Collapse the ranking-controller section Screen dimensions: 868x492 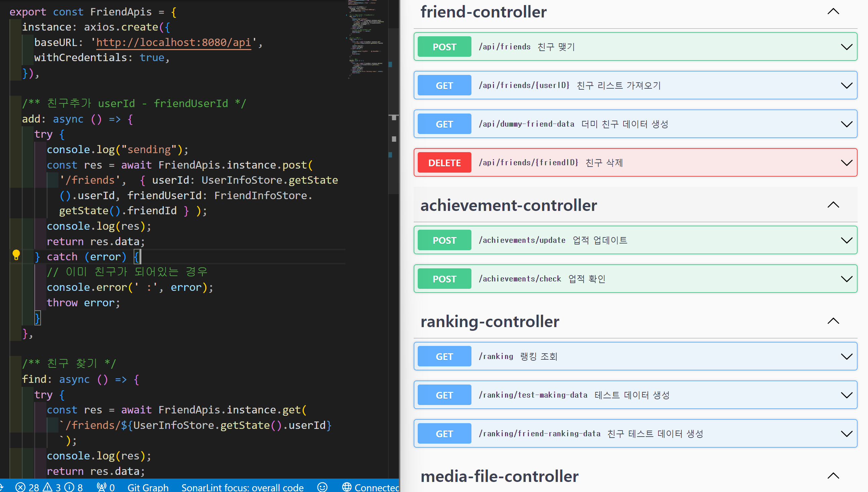click(x=833, y=321)
